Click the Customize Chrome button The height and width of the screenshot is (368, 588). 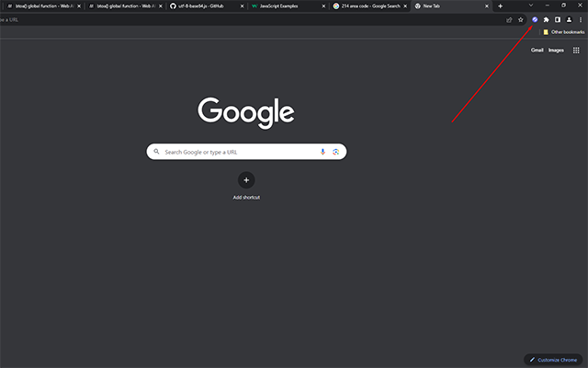point(553,360)
